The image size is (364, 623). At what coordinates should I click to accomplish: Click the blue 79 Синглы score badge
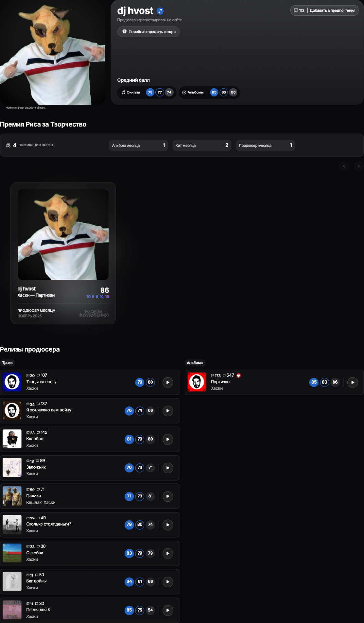(x=150, y=92)
